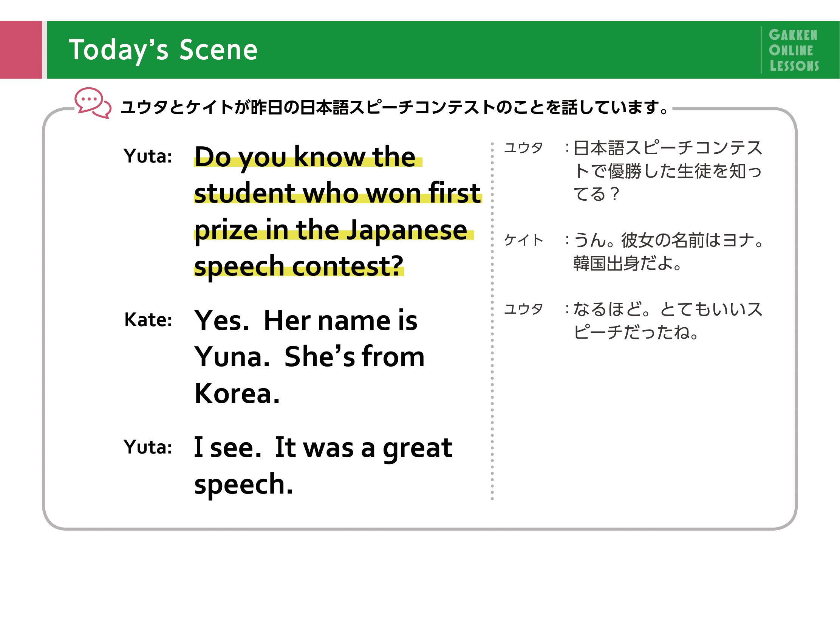Click the word Korea
Viewport: 840px width, 630px height.
tap(237, 393)
